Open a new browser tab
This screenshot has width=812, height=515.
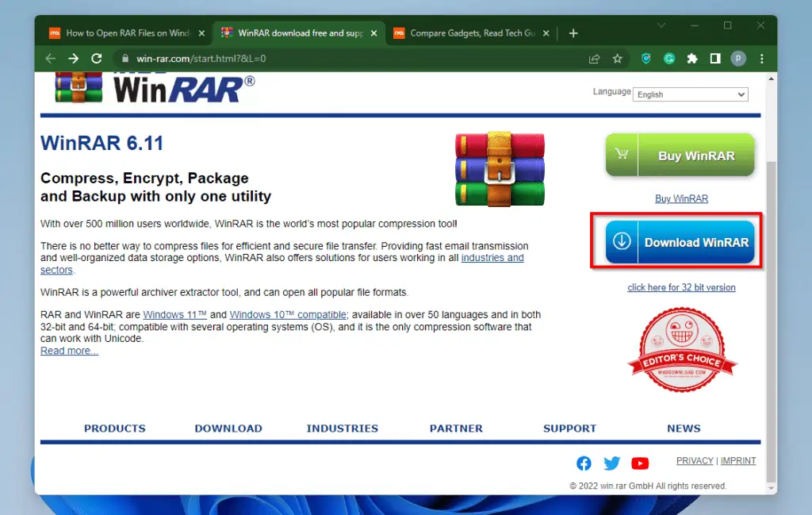click(573, 33)
